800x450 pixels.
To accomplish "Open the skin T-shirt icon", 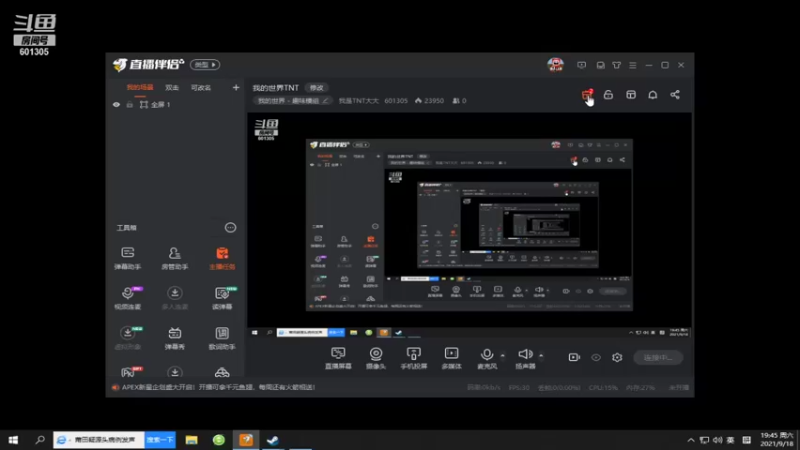I will pyautogui.click(x=617, y=65).
